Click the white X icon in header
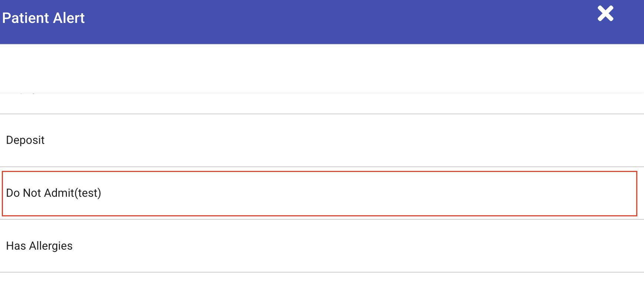Screen dimensions: 644x287 coord(605,14)
